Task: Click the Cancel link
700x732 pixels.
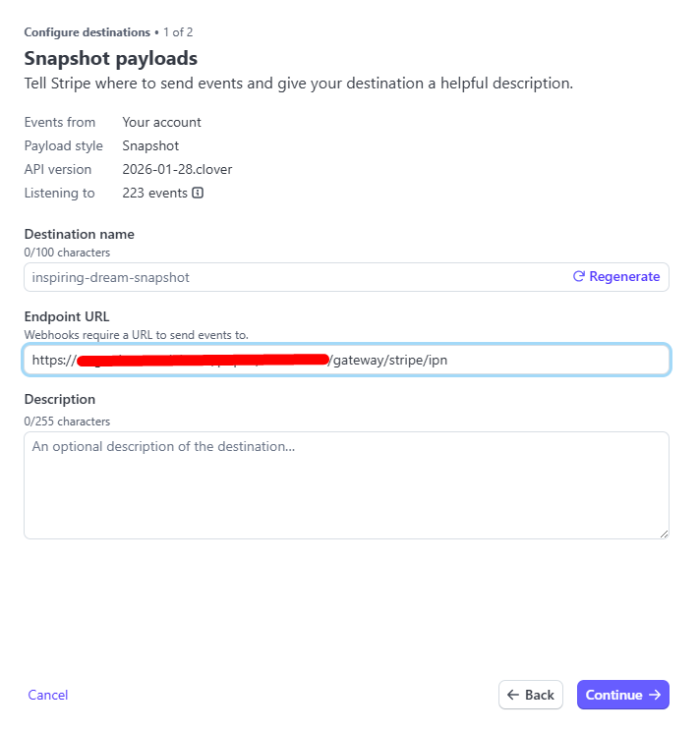Action: click(48, 695)
